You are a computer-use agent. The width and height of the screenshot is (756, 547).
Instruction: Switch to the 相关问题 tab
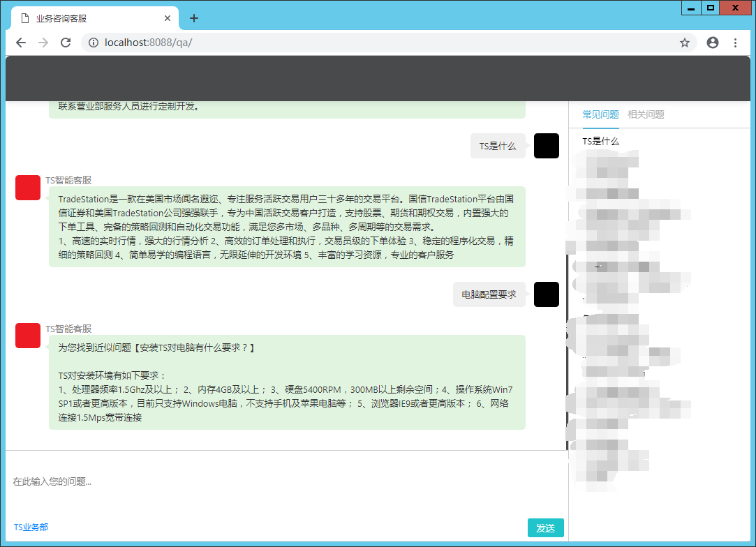pyautogui.click(x=646, y=114)
